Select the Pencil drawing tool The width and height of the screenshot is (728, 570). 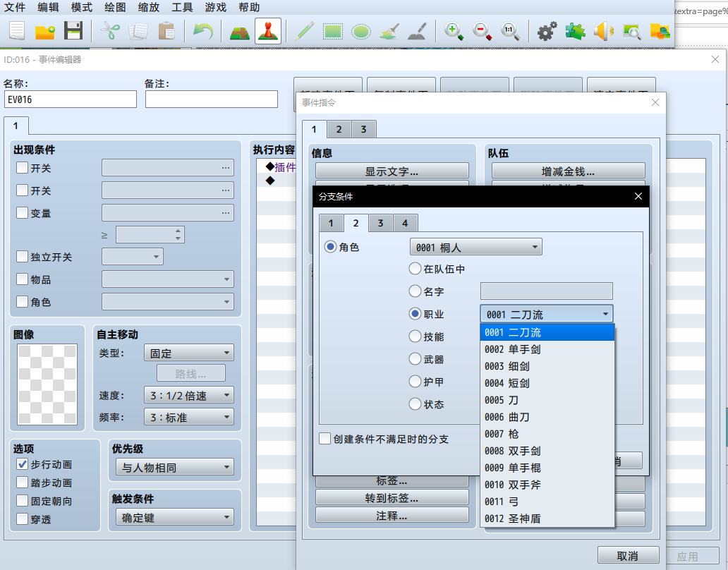pos(305,31)
